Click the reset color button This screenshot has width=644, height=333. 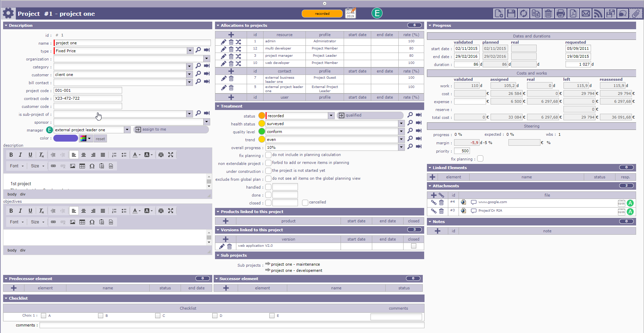(100, 139)
